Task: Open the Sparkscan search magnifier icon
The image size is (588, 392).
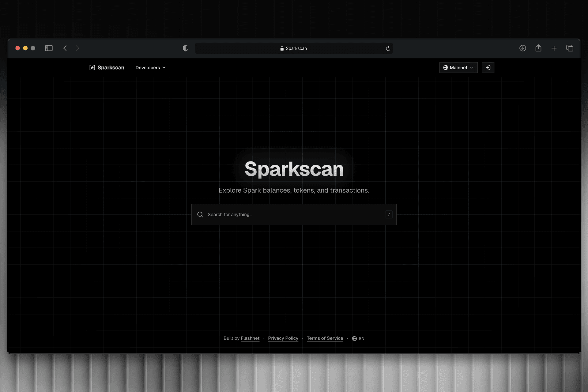Action: (x=200, y=214)
